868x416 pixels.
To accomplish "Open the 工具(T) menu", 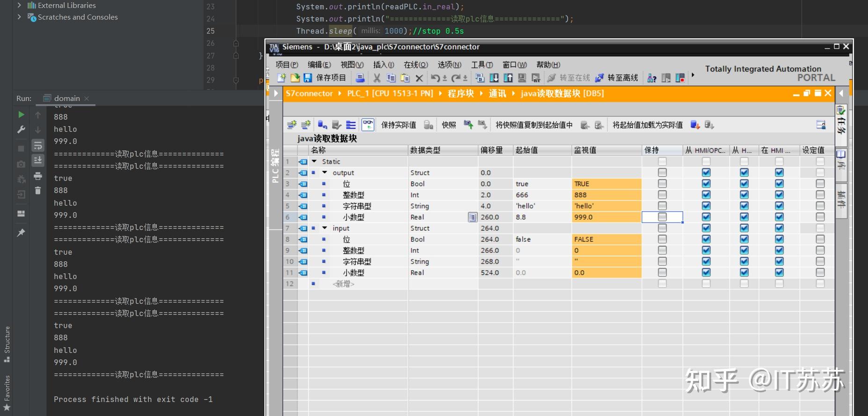I will pyautogui.click(x=482, y=65).
